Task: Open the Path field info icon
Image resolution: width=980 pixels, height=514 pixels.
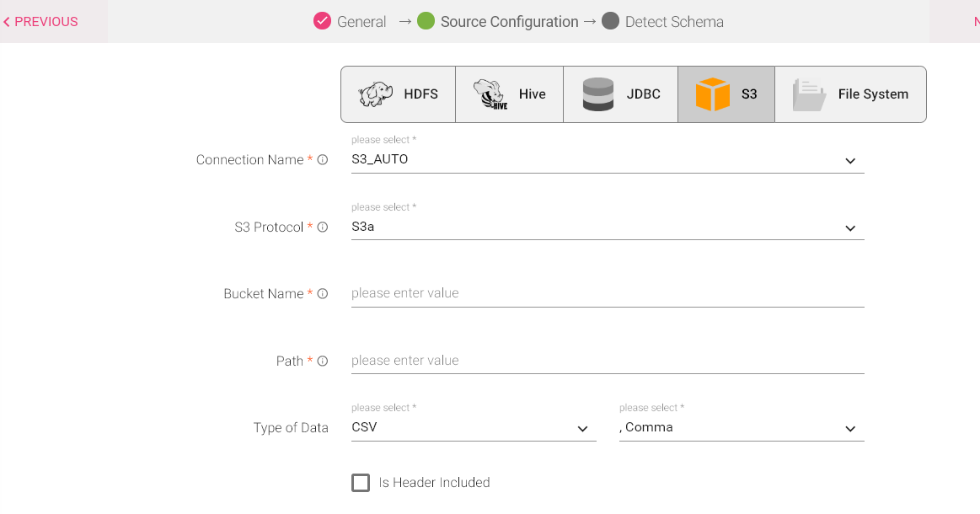Action: [322, 361]
